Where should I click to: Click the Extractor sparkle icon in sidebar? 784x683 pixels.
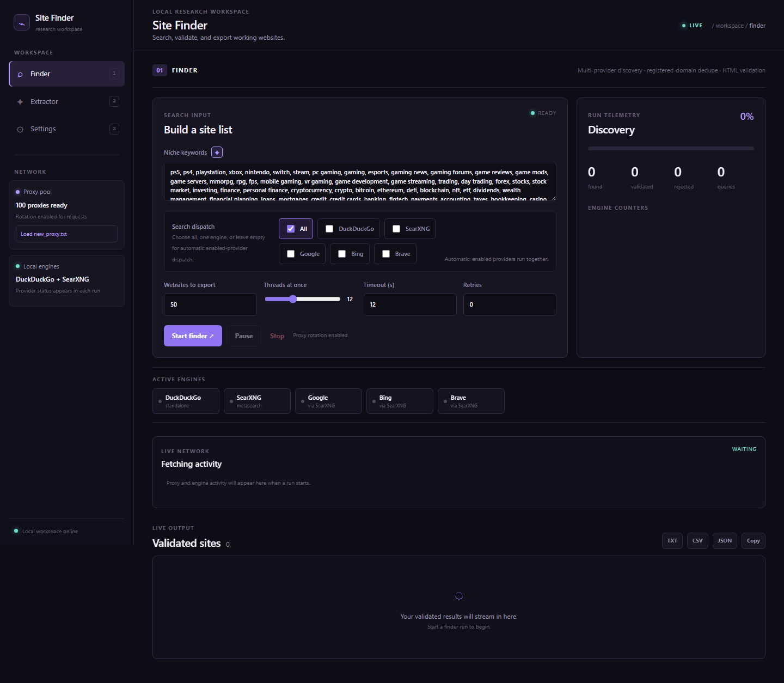tap(20, 102)
